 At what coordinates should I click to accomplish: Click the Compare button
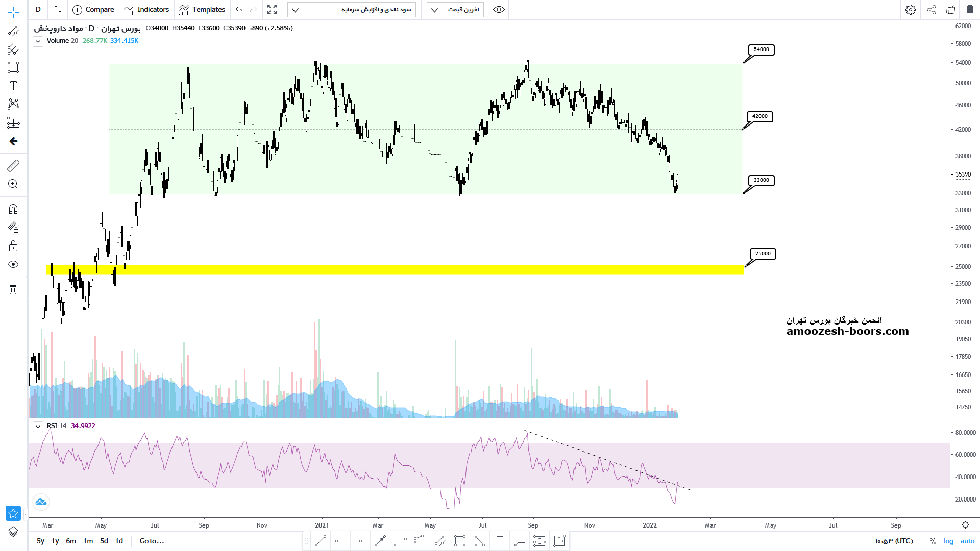click(93, 10)
